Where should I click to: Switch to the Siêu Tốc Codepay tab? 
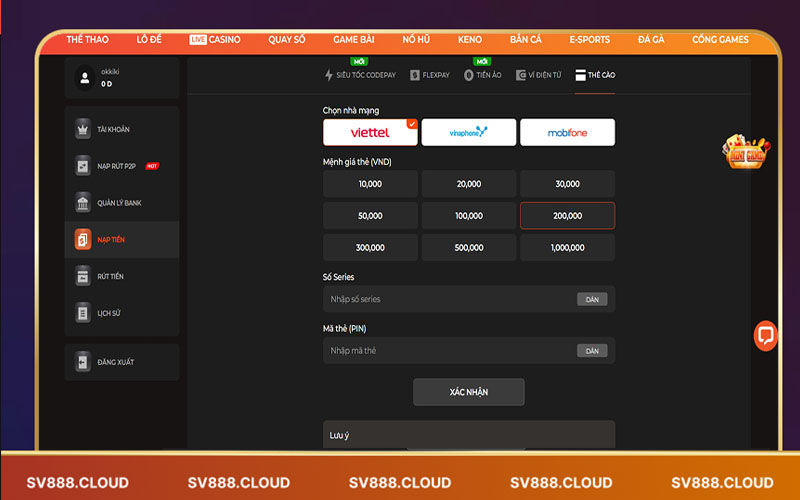[361, 75]
